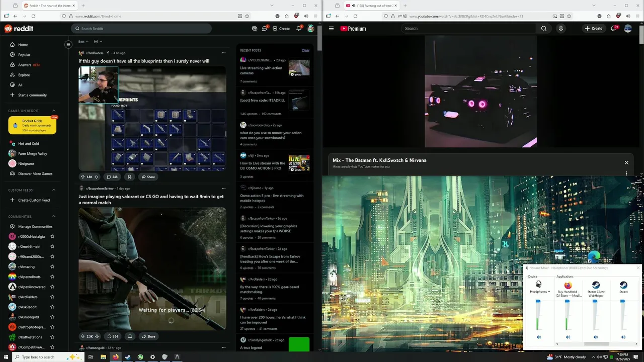Focus YouTube search input field

coord(469,29)
